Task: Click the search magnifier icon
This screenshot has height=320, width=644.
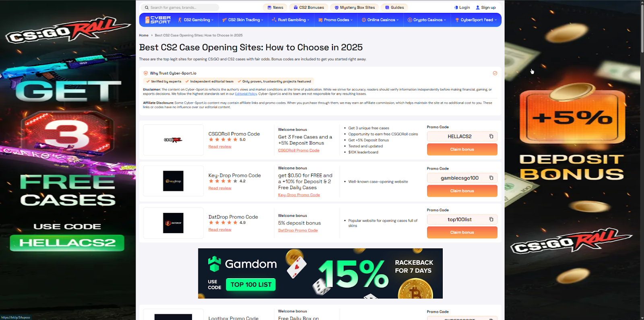Action: tap(147, 8)
